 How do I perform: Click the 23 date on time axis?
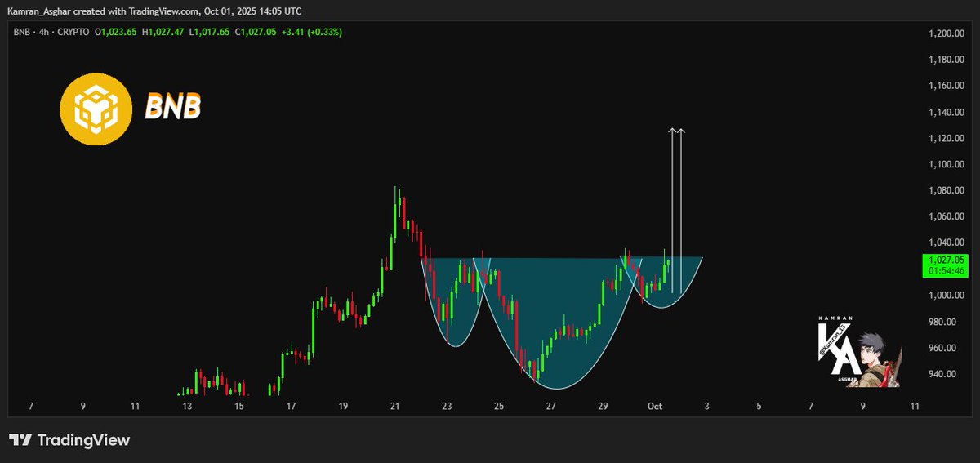[x=447, y=406]
